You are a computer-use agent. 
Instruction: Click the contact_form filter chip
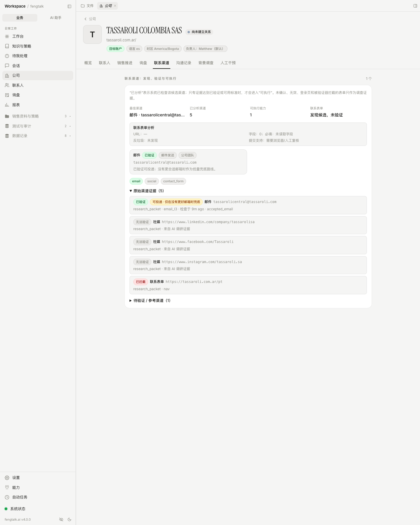173,181
